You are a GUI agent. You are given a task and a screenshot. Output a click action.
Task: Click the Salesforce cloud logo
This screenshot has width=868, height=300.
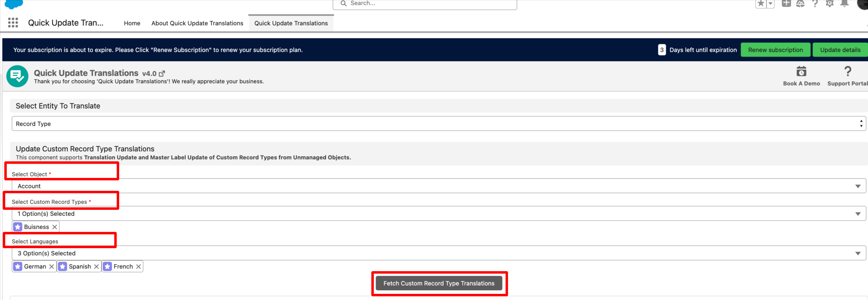[x=14, y=4]
